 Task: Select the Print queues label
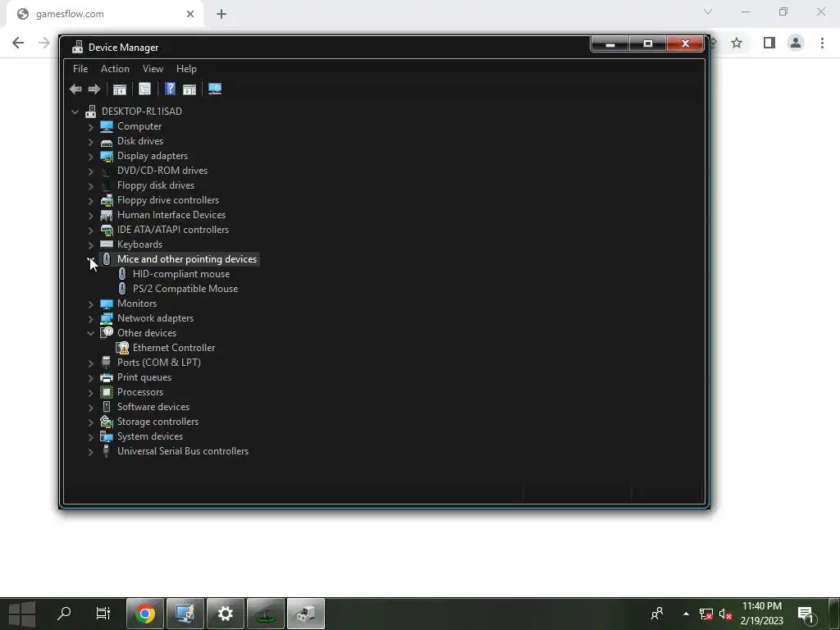click(144, 377)
